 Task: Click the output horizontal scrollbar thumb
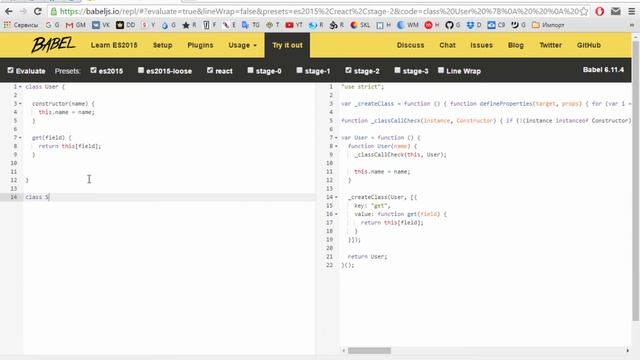tap(369, 351)
